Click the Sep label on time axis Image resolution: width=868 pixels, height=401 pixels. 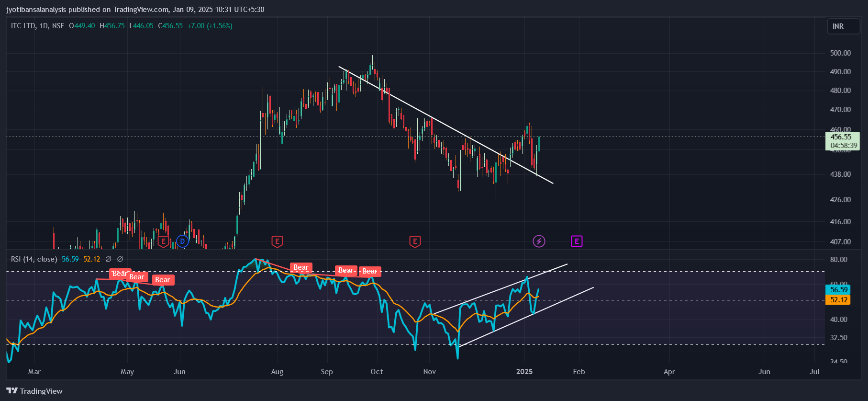coord(327,372)
